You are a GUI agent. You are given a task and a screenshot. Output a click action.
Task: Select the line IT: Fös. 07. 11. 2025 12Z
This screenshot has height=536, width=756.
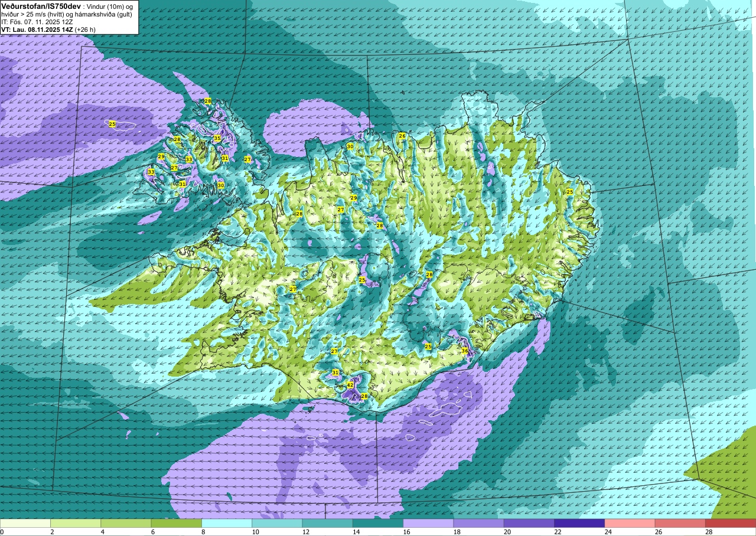click(37, 22)
